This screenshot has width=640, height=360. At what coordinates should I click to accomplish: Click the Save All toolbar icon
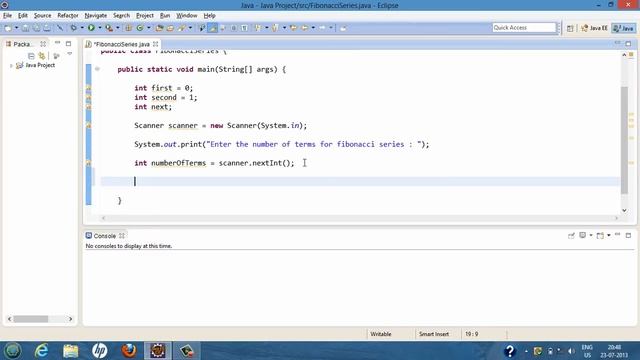(36, 28)
